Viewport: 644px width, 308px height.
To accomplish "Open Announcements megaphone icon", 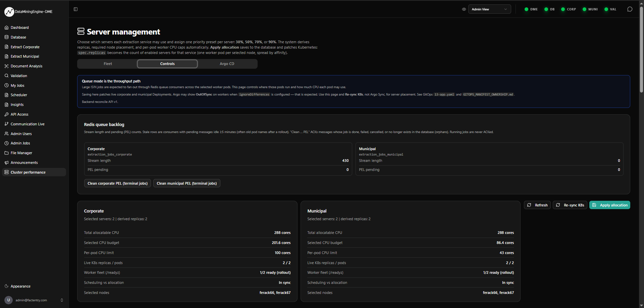I will coord(6,163).
